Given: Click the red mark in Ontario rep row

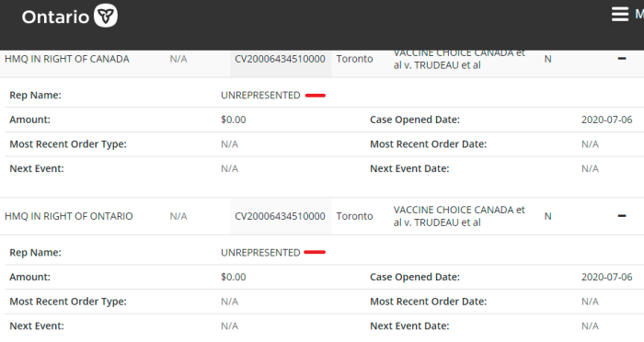Looking at the screenshot, I should coord(315,252).
